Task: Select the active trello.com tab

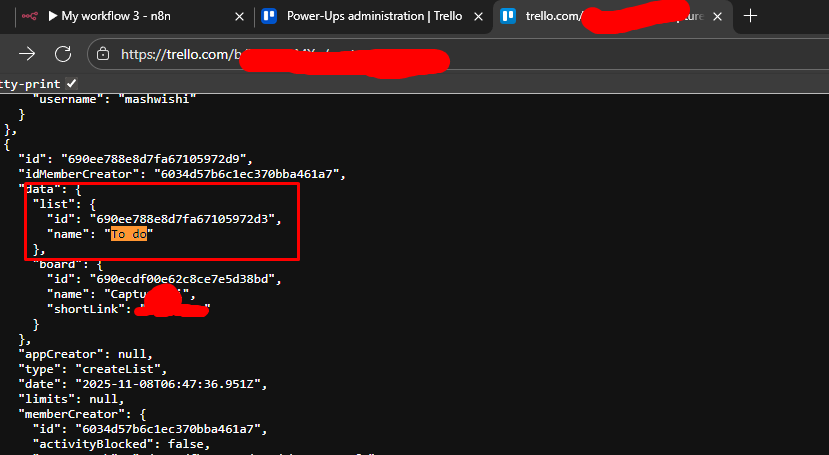Action: [x=612, y=16]
